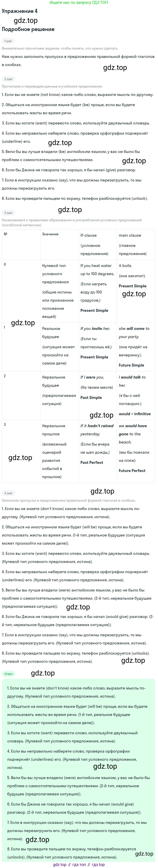This screenshot has height=868, width=158.
Task: Select the "3 шаг" step label
Action: click(x=8, y=213)
